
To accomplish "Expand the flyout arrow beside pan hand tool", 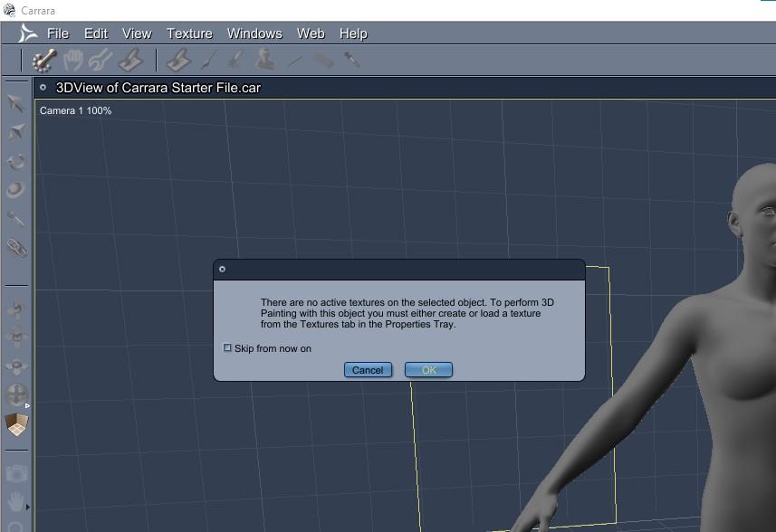I will 28,507.
